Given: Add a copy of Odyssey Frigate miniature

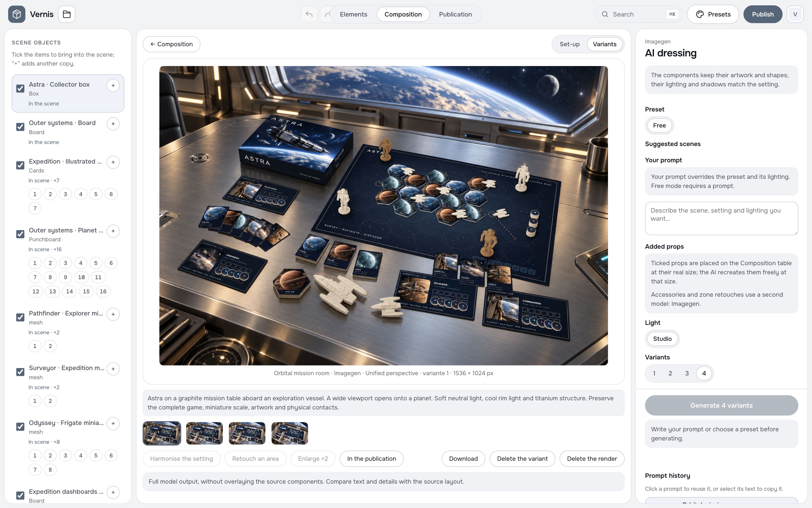Looking at the screenshot, I should [113, 424].
